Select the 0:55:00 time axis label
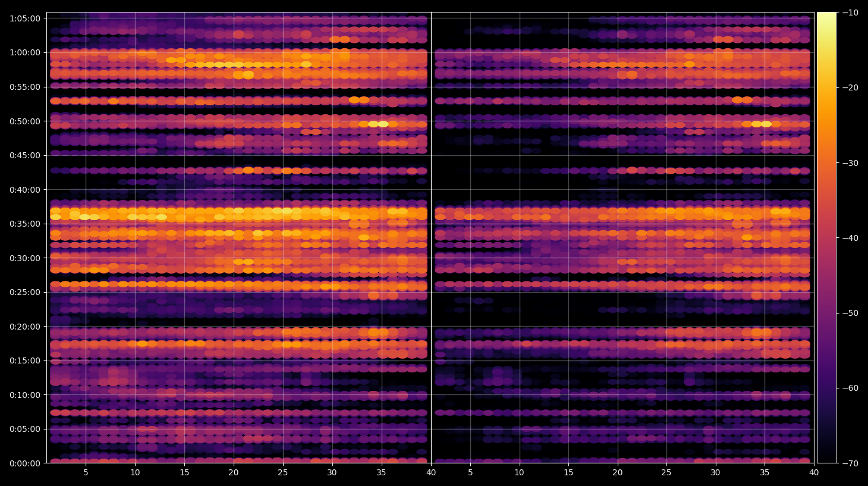The image size is (868, 486). coord(25,87)
